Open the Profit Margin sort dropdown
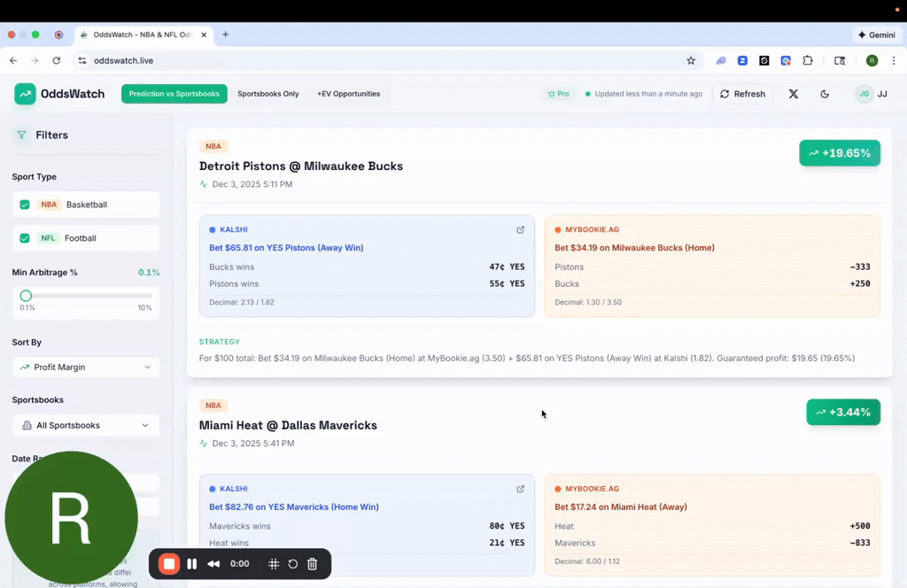This screenshot has width=907, height=588. pyautogui.click(x=86, y=367)
